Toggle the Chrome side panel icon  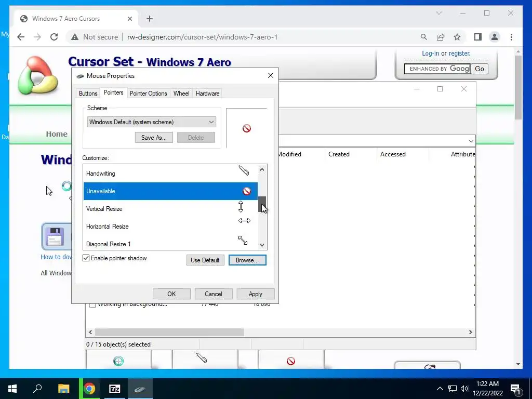click(478, 37)
